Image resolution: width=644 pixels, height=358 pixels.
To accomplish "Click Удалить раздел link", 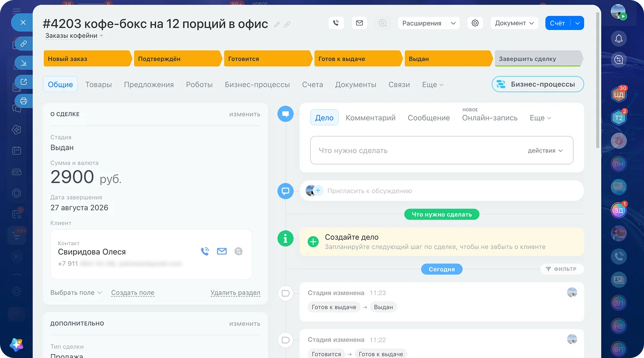I will coord(235,293).
